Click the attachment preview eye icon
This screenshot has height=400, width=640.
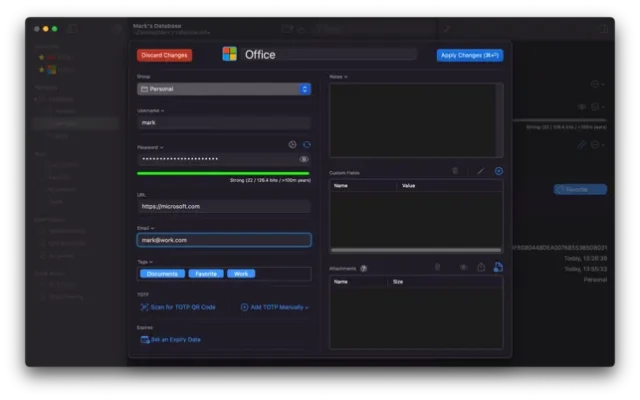click(462, 267)
